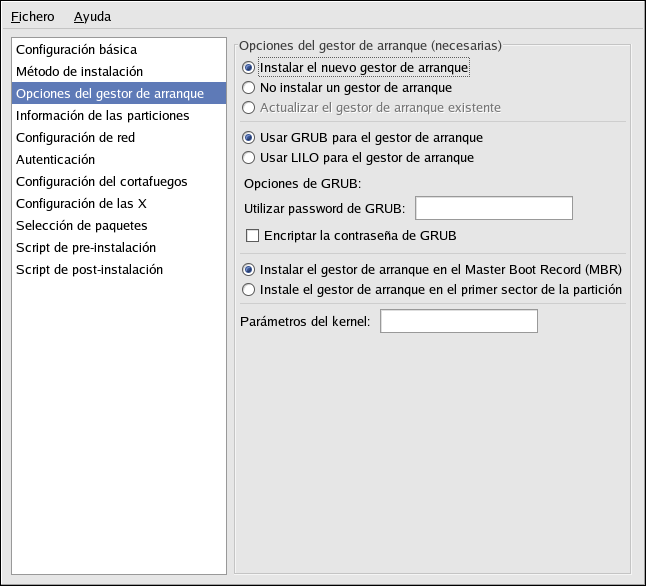Select Script de post-instalación entry
This screenshot has width=646, height=586.
(89, 269)
